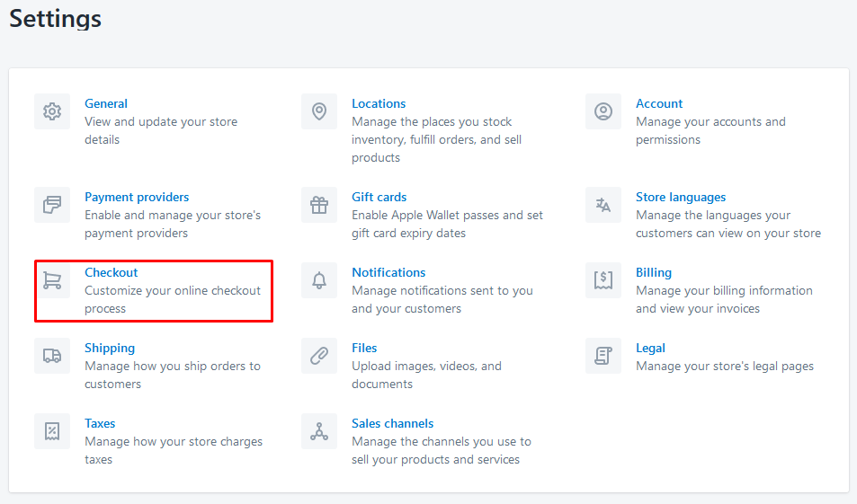Open the Files settings link

click(364, 348)
